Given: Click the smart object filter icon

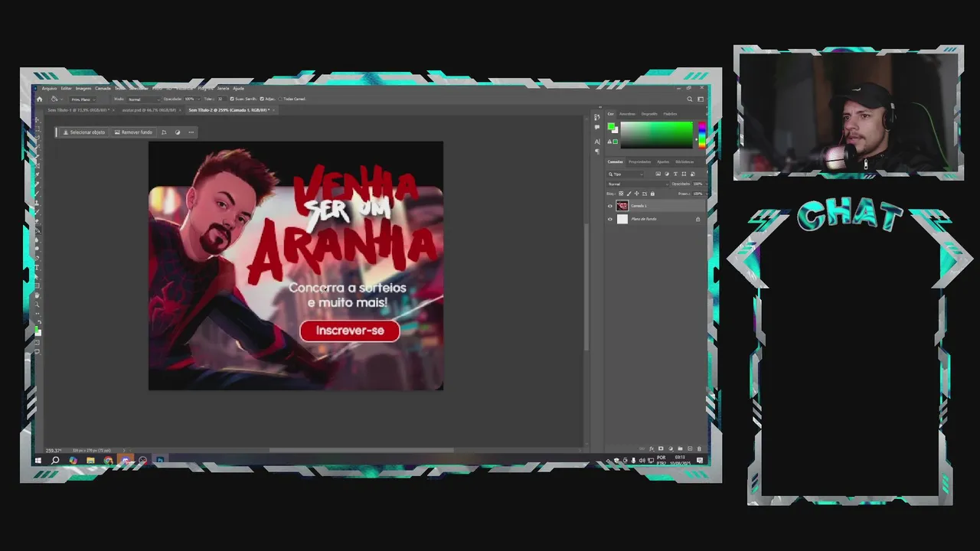Looking at the screenshot, I should click(693, 174).
